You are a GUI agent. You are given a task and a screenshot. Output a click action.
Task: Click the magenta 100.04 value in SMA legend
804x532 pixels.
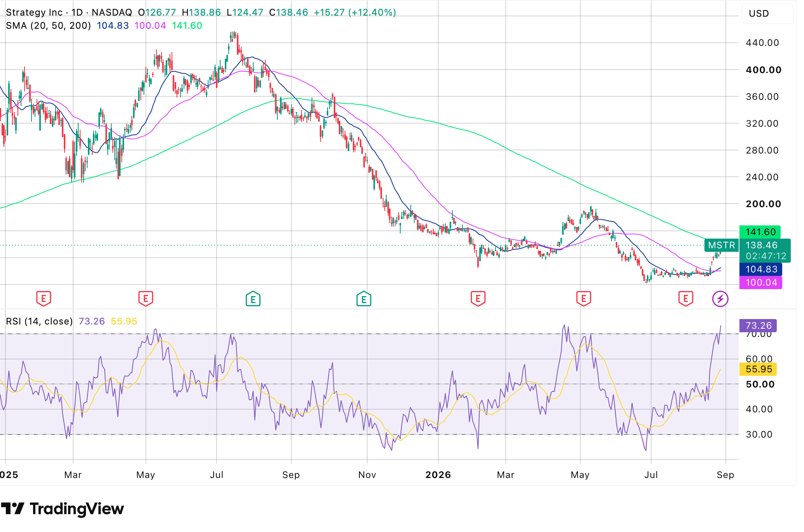click(x=150, y=26)
